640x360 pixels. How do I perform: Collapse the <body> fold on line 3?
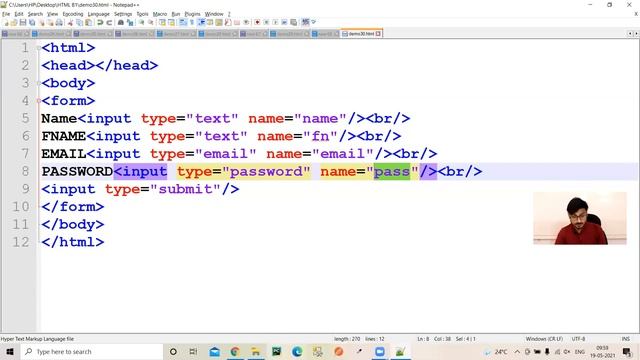[39, 83]
